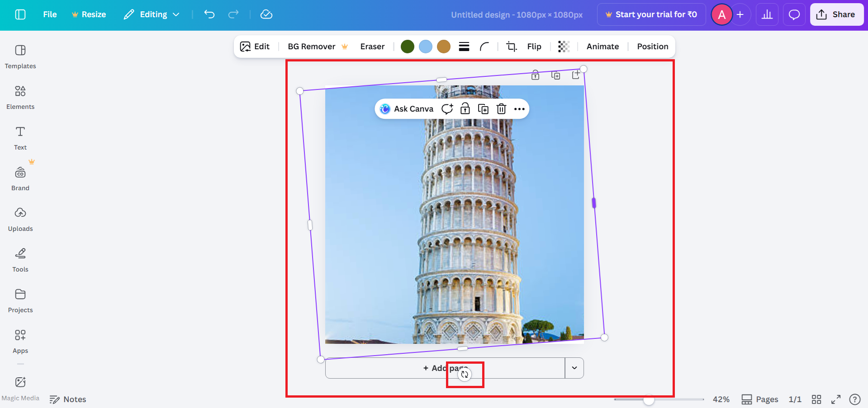Toggle image transparency via checkerboard icon
868x408 pixels.
[x=563, y=46]
